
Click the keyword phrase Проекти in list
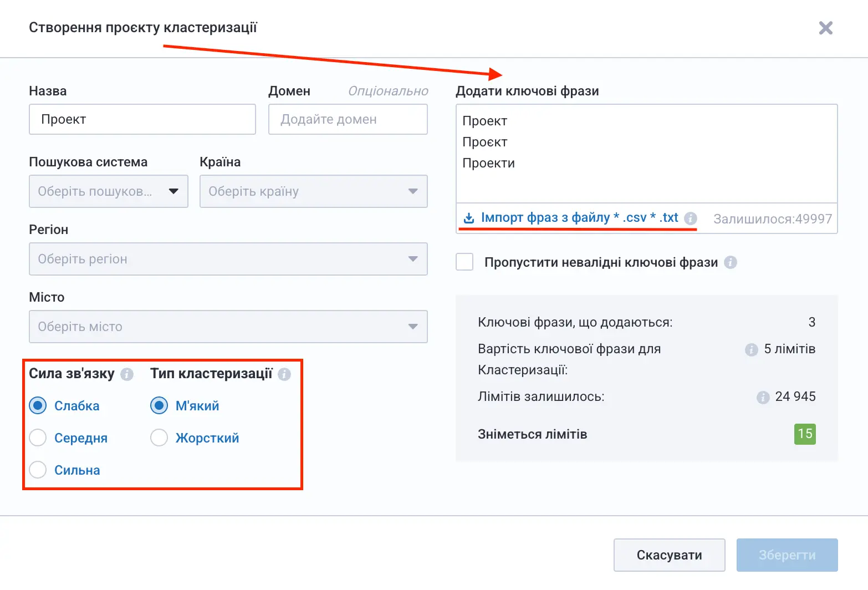click(489, 163)
